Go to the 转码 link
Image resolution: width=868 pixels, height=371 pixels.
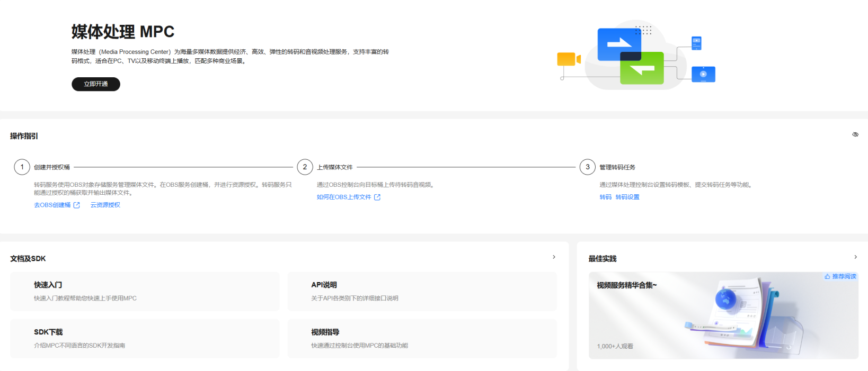click(605, 197)
